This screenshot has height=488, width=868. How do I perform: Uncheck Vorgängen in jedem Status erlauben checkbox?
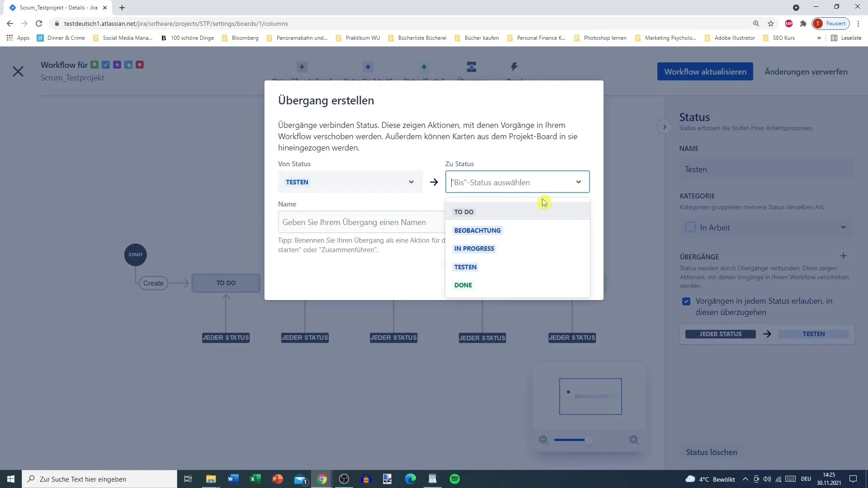tap(686, 301)
